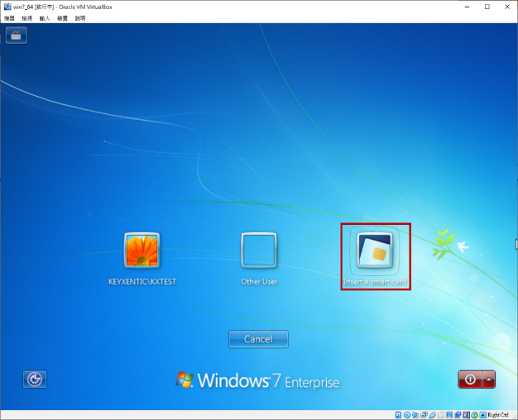Viewport: 518px width, 420px height.
Task: Open the Ease of Access button
Action: click(x=35, y=379)
